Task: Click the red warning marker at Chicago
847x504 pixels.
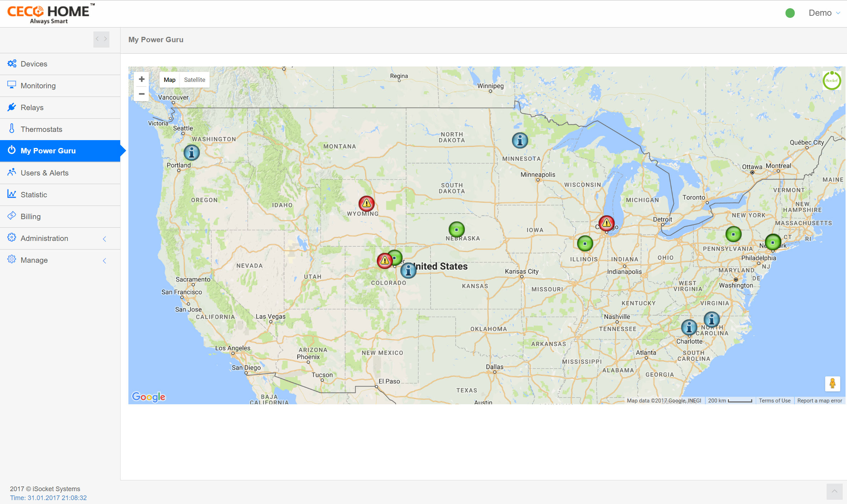Action: [606, 223]
